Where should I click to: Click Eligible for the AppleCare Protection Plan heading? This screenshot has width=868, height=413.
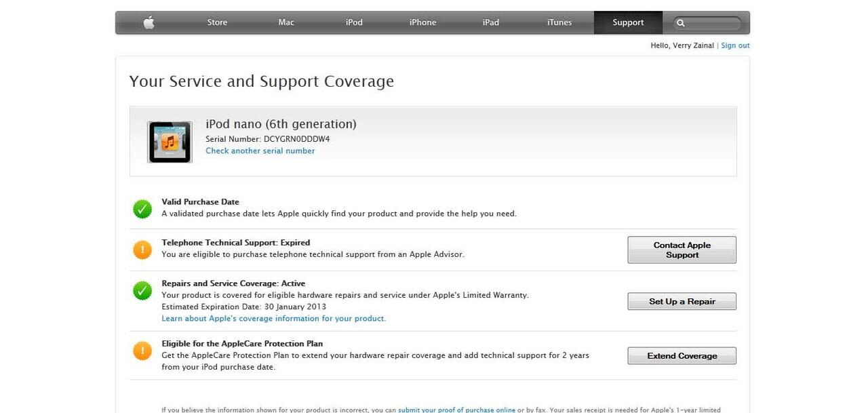click(242, 344)
